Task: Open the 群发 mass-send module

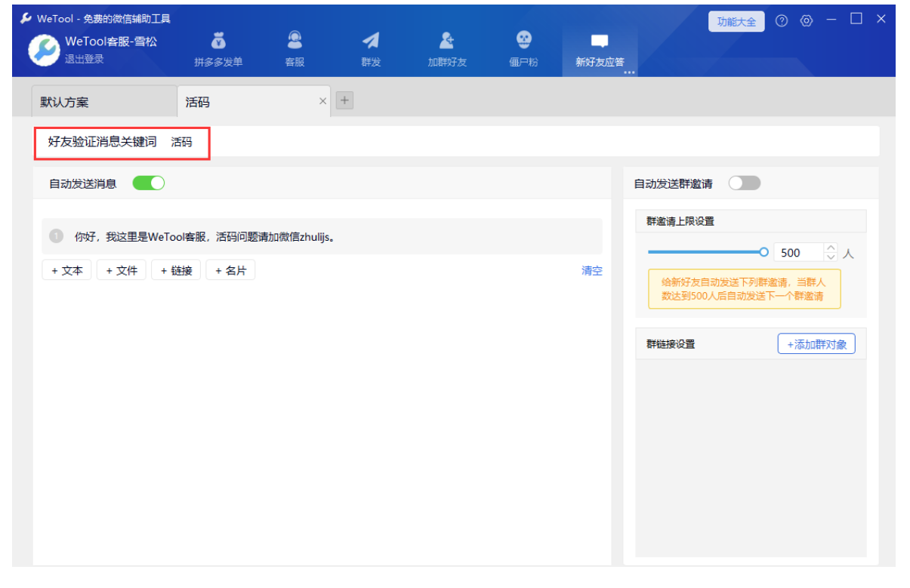Action: click(x=371, y=50)
